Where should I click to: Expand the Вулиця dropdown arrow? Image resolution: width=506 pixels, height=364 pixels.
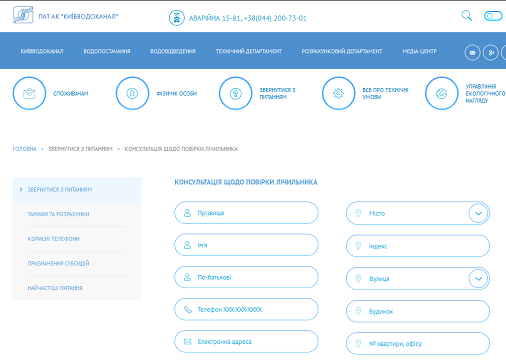[x=478, y=279]
